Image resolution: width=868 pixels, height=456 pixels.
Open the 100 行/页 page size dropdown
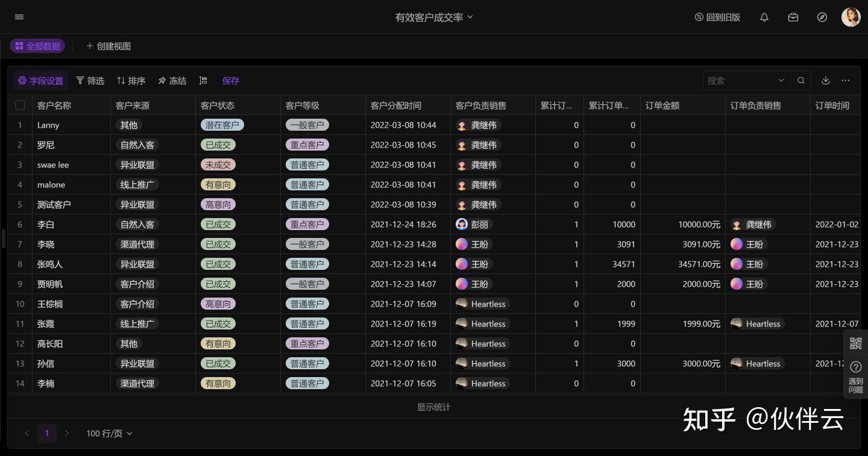(x=109, y=434)
